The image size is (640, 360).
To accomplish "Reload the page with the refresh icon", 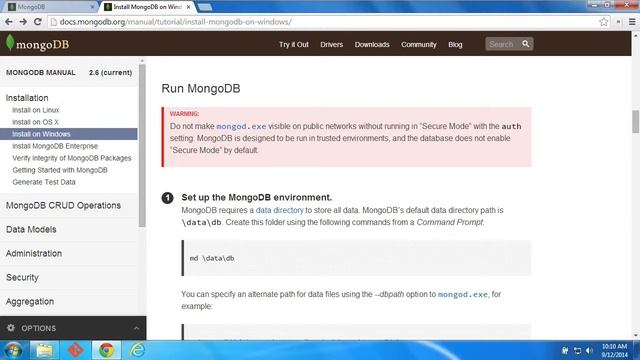I will click(38, 22).
